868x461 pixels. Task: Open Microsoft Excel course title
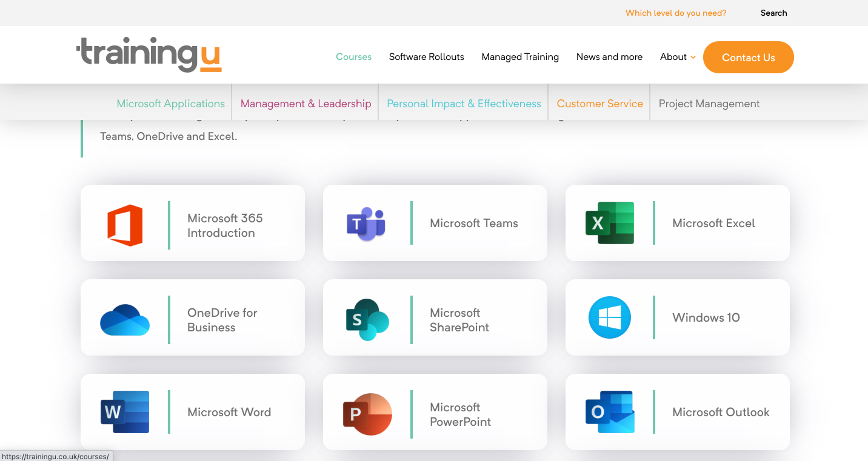(x=713, y=223)
